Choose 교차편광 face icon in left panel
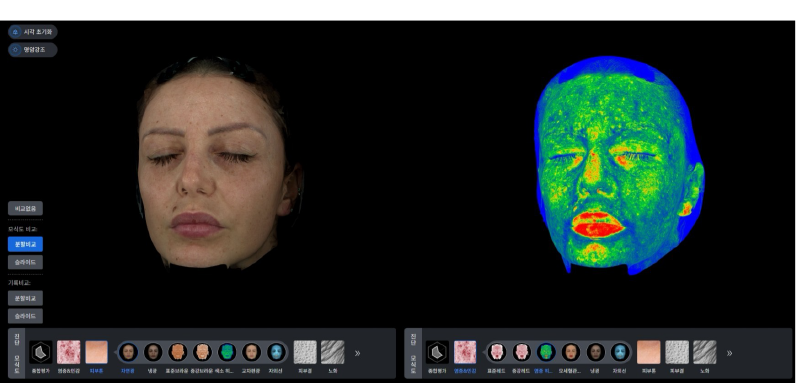Screen dimensions: 796x383 pyautogui.click(x=251, y=352)
